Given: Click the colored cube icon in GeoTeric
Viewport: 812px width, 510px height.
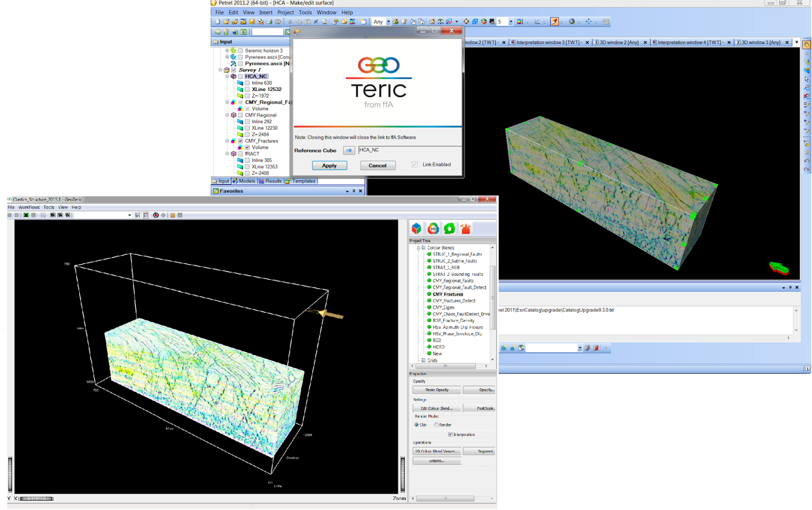Looking at the screenshot, I should [417, 229].
